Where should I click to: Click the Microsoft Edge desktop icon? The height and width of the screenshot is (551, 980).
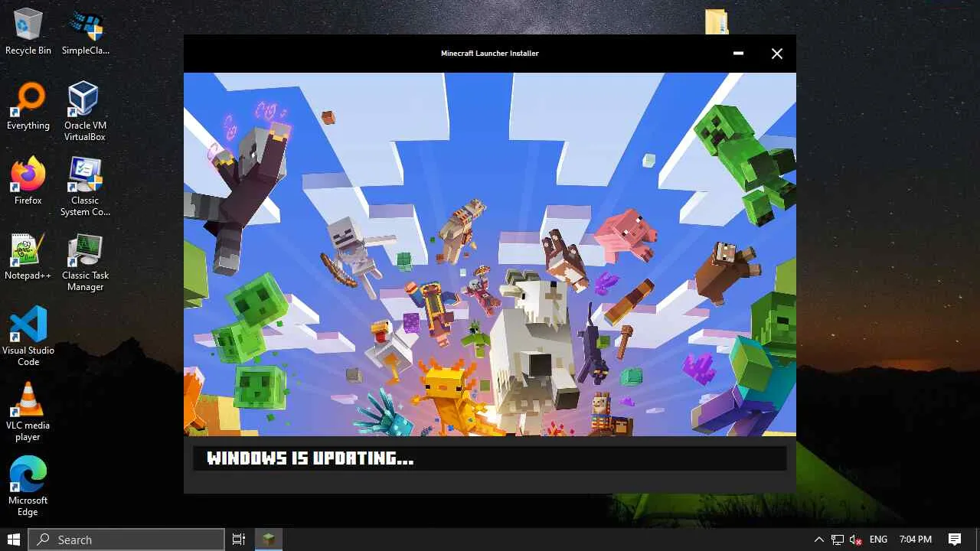pos(28,487)
